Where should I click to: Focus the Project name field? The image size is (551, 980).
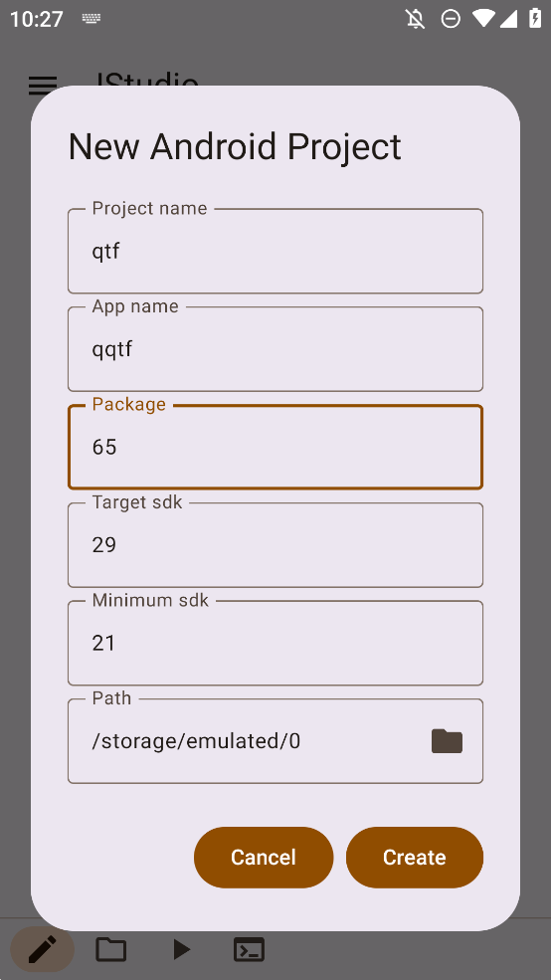[x=275, y=251]
